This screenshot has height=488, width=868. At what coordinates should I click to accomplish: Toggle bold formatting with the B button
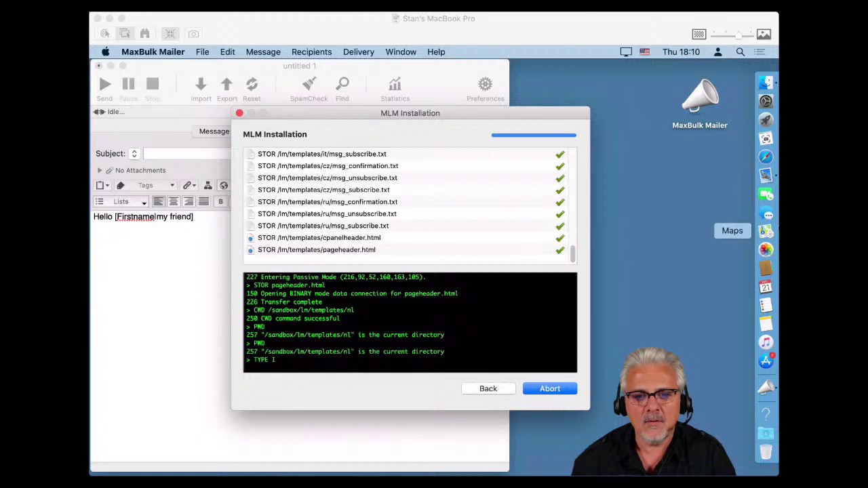tap(220, 201)
